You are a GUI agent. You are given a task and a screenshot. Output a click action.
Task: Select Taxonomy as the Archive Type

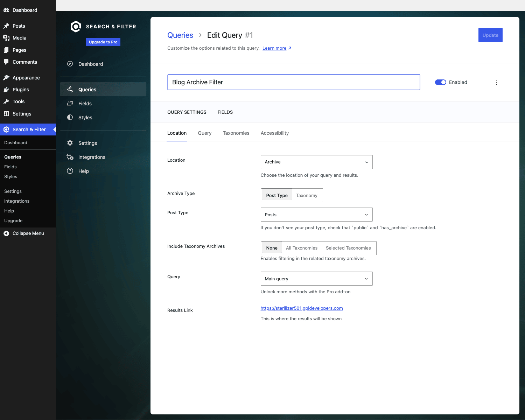[307, 195]
